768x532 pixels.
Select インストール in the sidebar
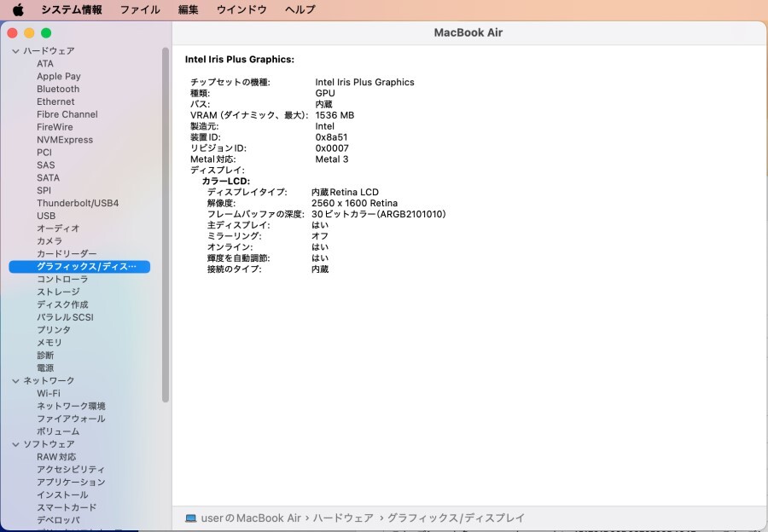pyautogui.click(x=62, y=495)
